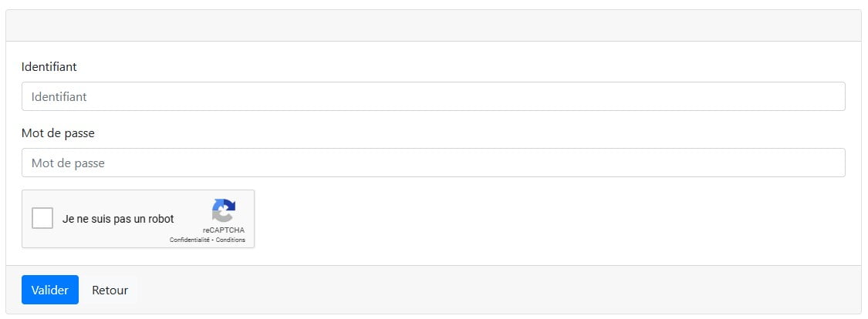Screen dimensions: 868x319
Task: Click the empty grey card header bar
Action: 434,25
